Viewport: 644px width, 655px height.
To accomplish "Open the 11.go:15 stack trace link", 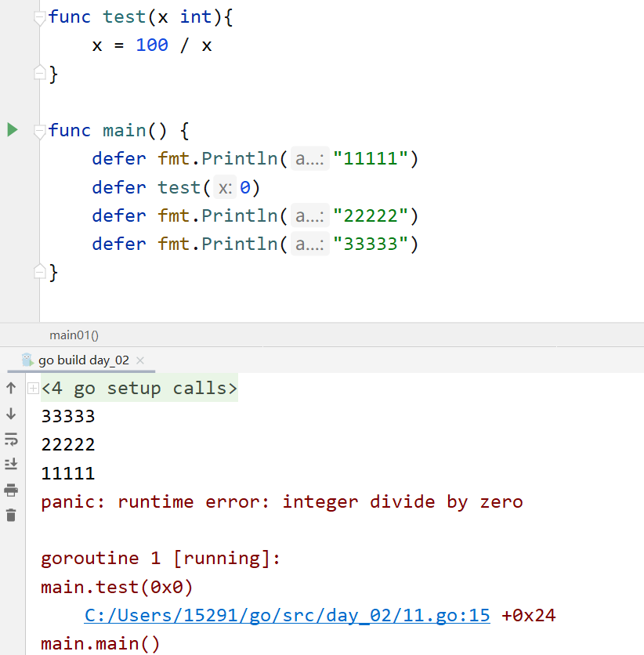I will tap(287, 616).
